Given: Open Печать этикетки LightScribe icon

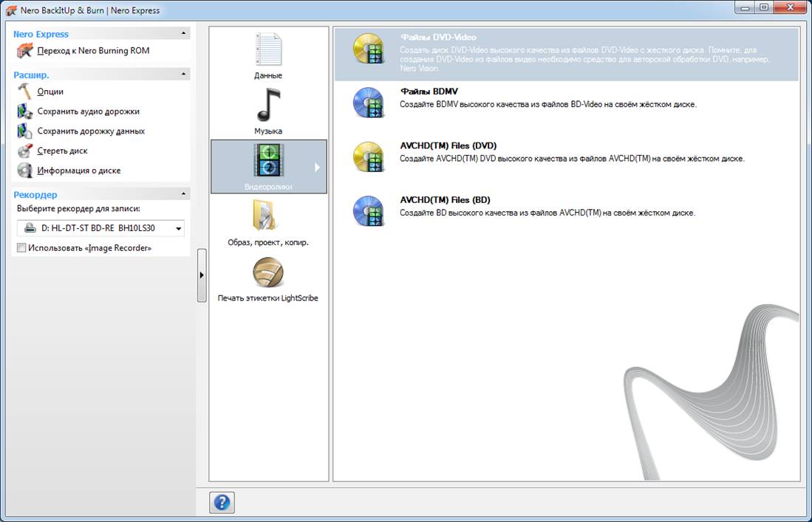Looking at the screenshot, I should 268,272.
